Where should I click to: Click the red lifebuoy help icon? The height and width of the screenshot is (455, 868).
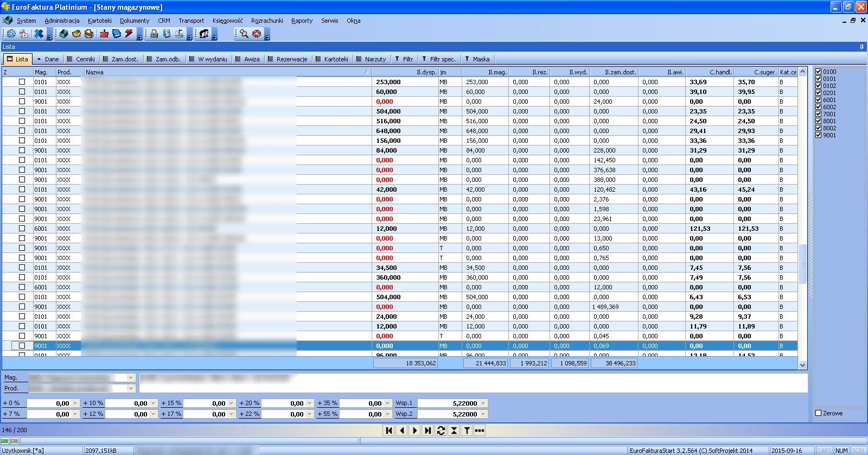click(x=257, y=34)
